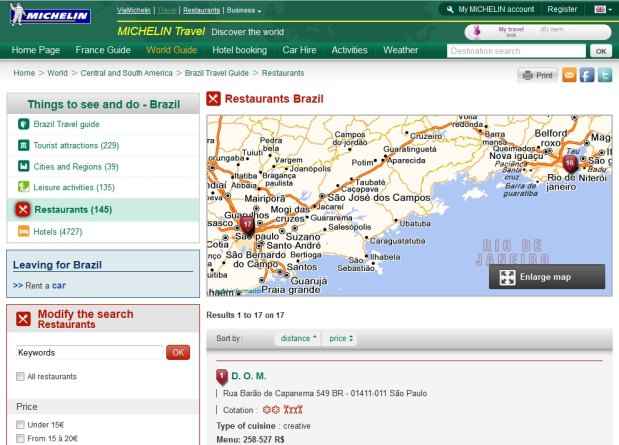Open the Activities nav tab
Screen dimensions: 619x445
pyautogui.click(x=349, y=50)
